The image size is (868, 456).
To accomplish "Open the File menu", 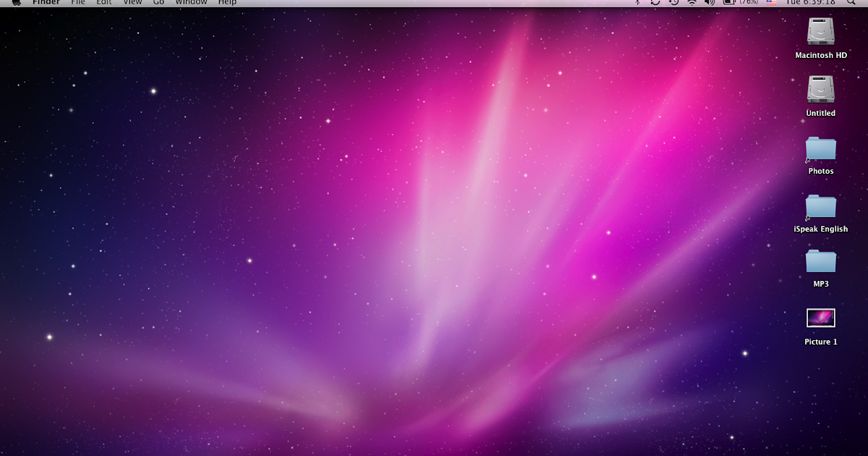I will (x=77, y=2).
